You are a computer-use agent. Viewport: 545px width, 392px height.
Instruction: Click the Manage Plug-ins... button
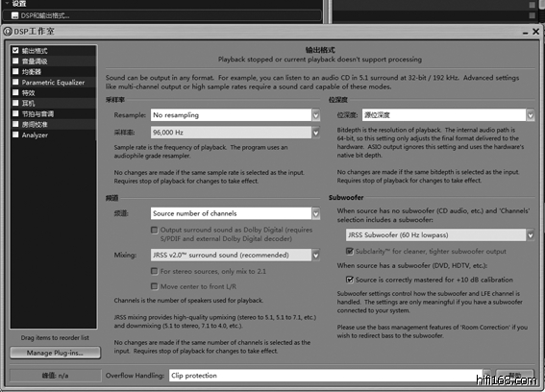(x=55, y=353)
